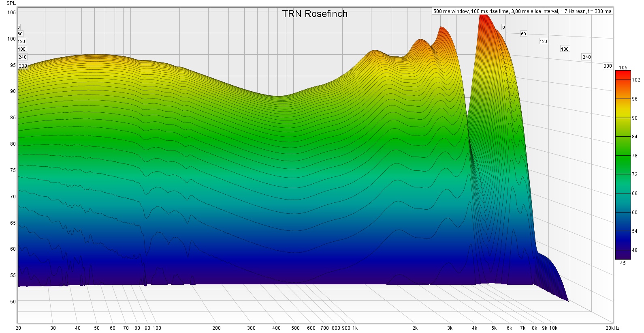644x333 pixels.
Task: Select the 7k frequency axis label
Action: click(523, 328)
